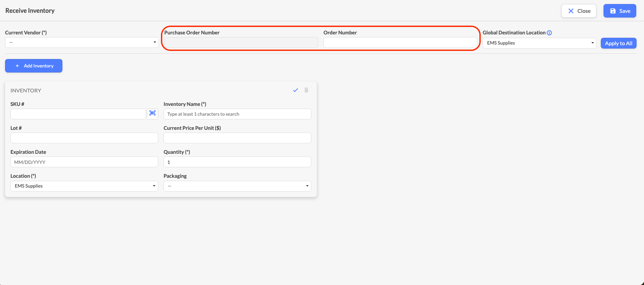This screenshot has width=644, height=285.
Task: Click into the SKU # field
Action: 78,114
